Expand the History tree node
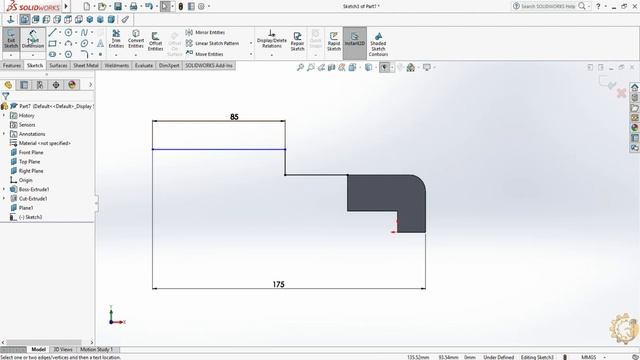This screenshot has width=640, height=360. pyautogui.click(x=4, y=116)
